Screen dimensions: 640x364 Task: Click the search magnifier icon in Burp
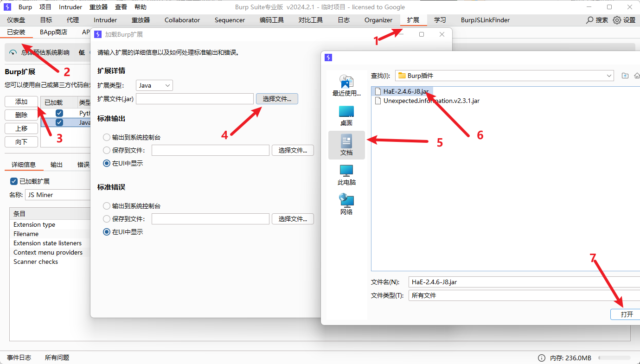(590, 20)
